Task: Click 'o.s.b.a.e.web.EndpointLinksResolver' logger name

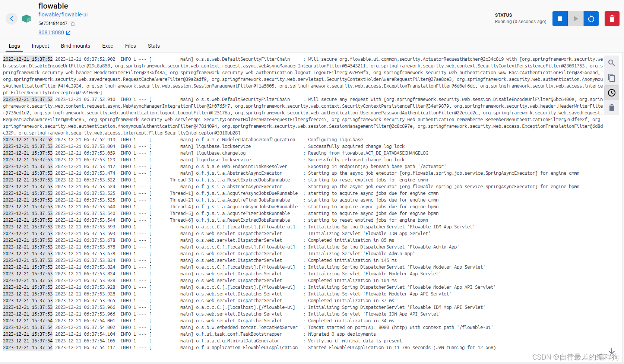Action: tap(242, 167)
